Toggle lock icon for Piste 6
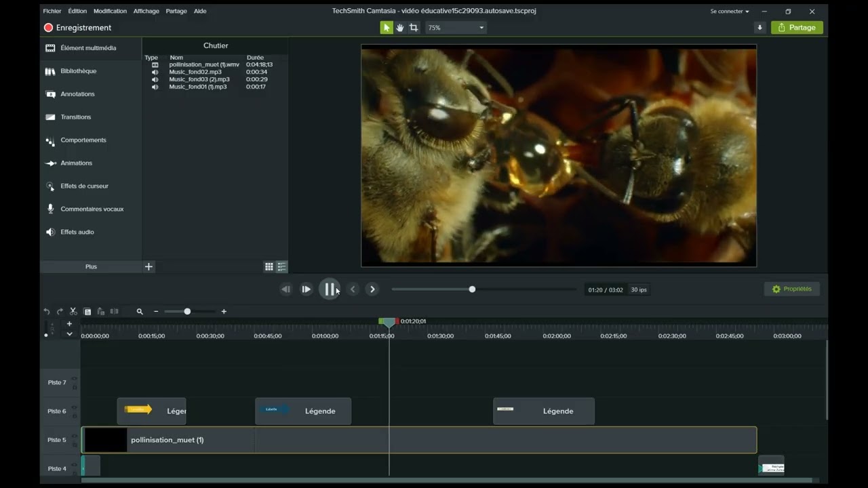The height and width of the screenshot is (488, 868). pyautogui.click(x=75, y=415)
